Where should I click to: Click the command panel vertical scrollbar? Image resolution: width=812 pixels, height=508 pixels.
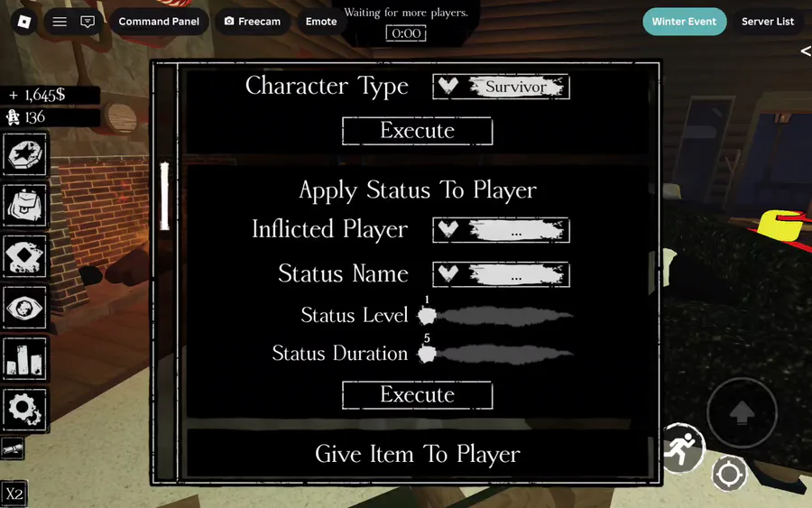[x=165, y=197]
